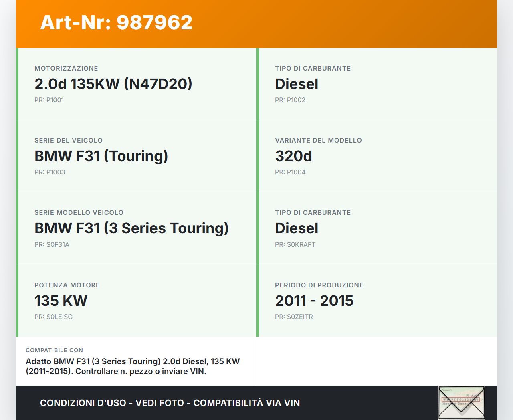Click the 2011 - 2015 production period
This screenshot has width=513, height=420.
coord(314,301)
